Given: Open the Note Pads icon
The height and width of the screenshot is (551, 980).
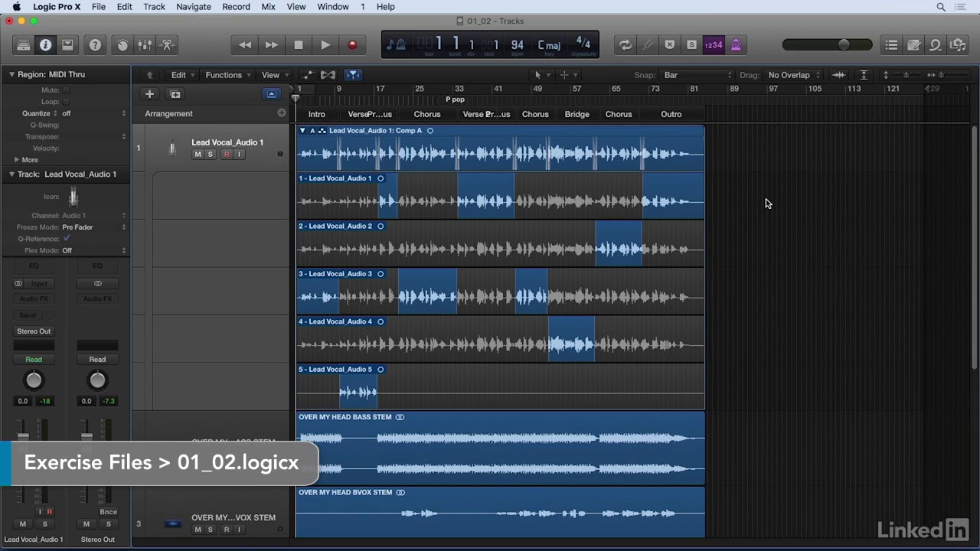Looking at the screenshot, I should pyautogui.click(x=913, y=45).
